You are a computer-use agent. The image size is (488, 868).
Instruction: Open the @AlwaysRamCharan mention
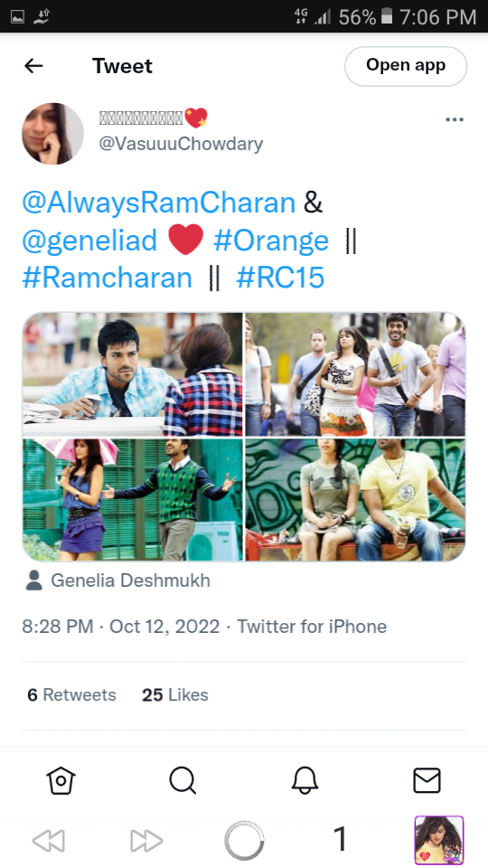tap(159, 203)
